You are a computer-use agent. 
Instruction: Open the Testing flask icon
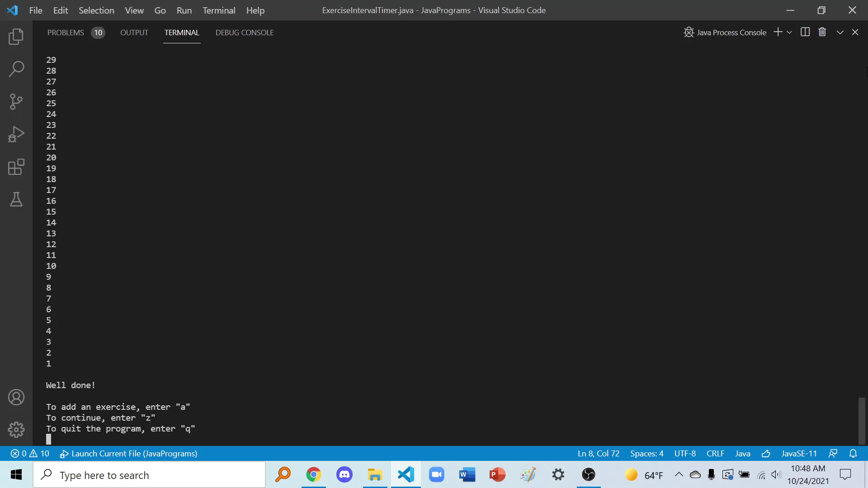tap(16, 199)
